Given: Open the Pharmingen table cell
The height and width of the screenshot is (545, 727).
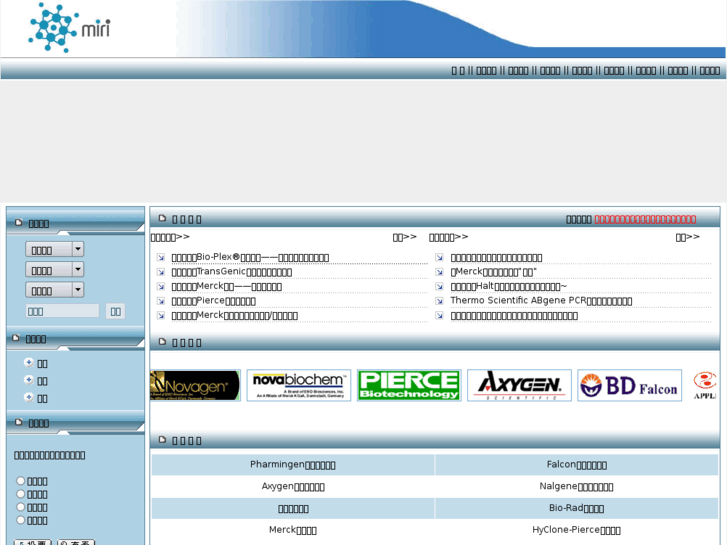Looking at the screenshot, I should coord(293,465).
